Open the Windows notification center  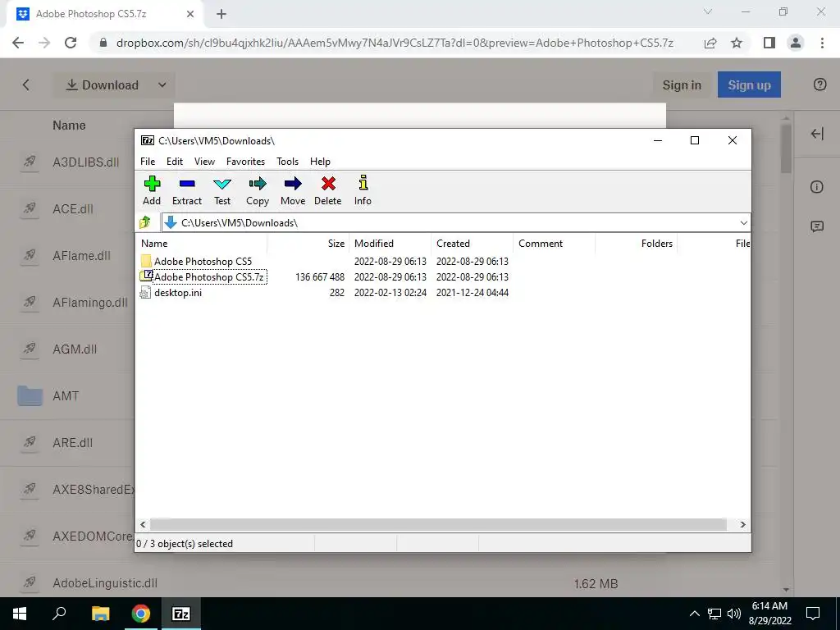(x=813, y=614)
